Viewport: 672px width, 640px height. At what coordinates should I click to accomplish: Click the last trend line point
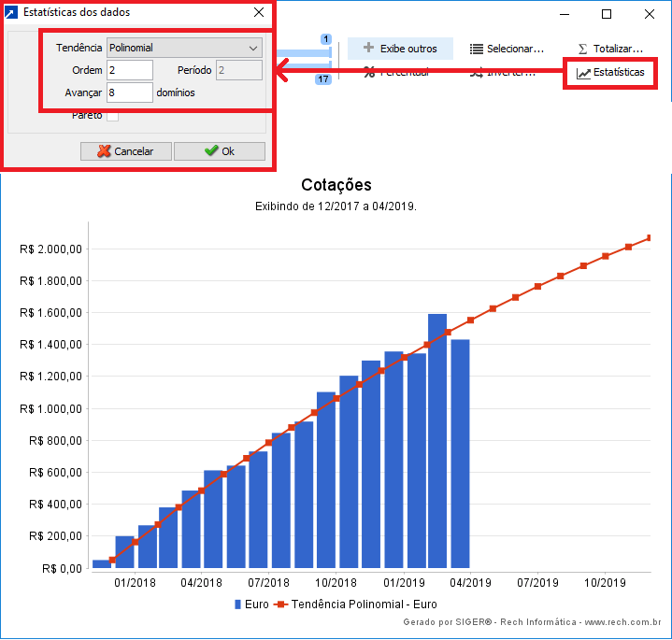point(649,237)
